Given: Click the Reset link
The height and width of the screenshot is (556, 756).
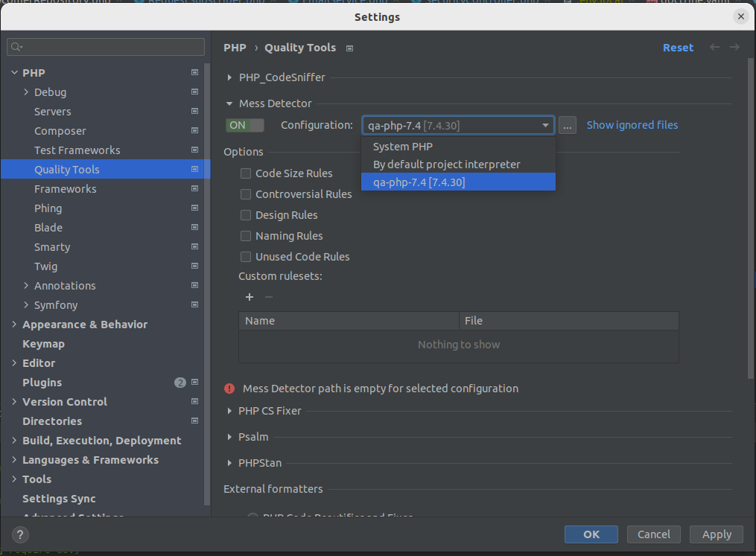Looking at the screenshot, I should click(x=678, y=47).
